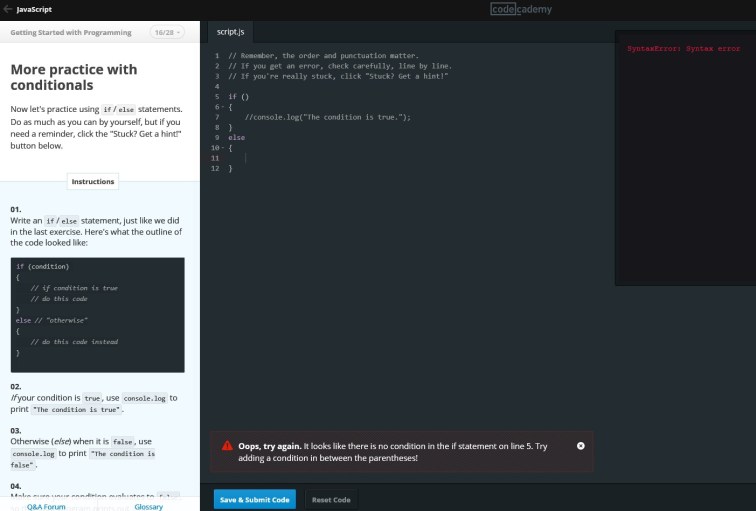Open the Glossary link

tap(148, 507)
